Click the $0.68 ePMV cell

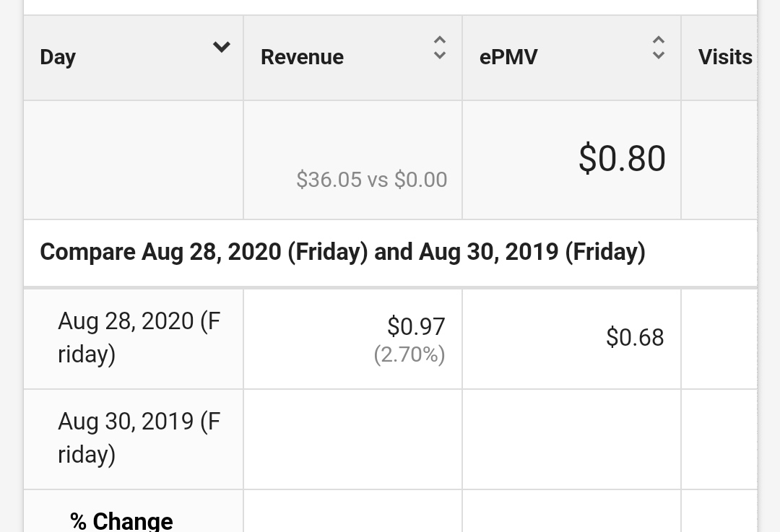pyautogui.click(x=635, y=338)
